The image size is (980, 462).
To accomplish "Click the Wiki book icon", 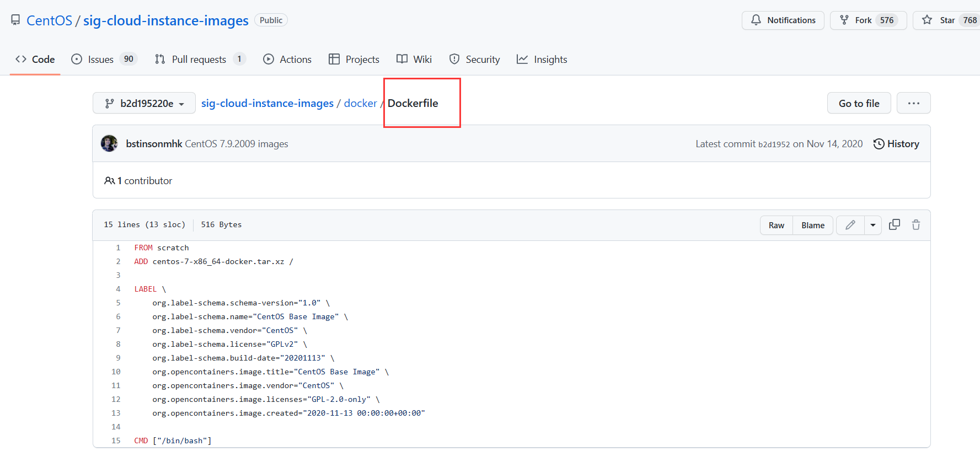I will tap(402, 59).
